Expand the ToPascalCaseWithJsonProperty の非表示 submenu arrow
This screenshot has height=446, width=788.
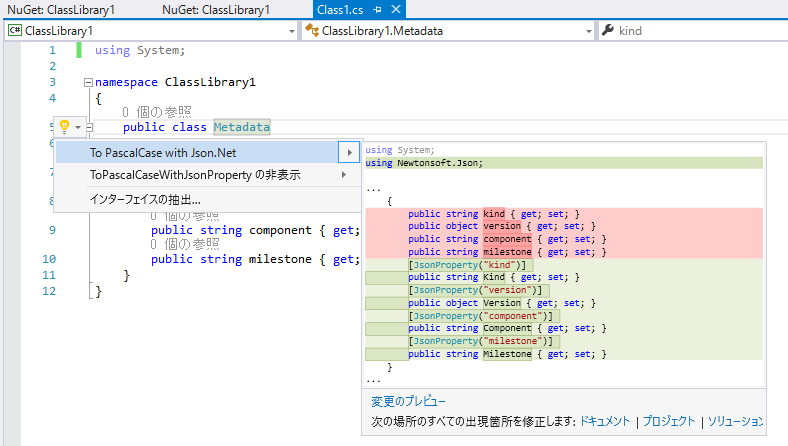344,175
